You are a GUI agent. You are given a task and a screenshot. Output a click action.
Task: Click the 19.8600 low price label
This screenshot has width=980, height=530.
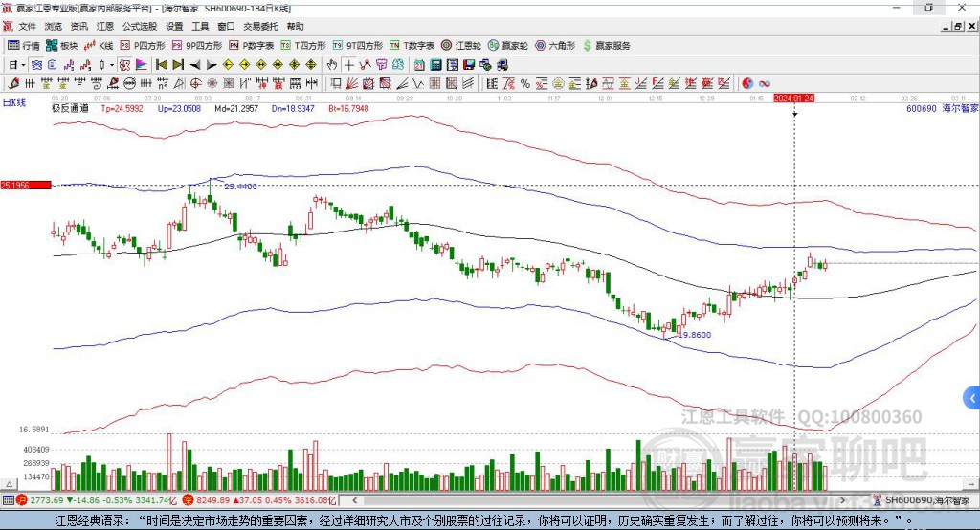pyautogui.click(x=695, y=335)
